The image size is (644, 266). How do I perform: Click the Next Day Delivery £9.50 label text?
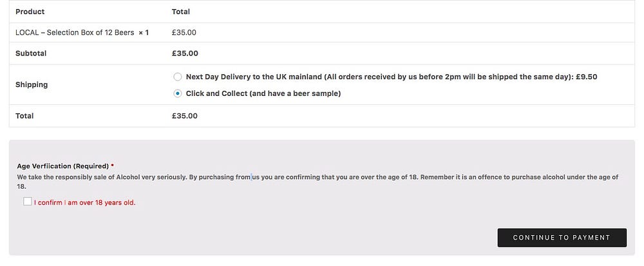click(392, 77)
